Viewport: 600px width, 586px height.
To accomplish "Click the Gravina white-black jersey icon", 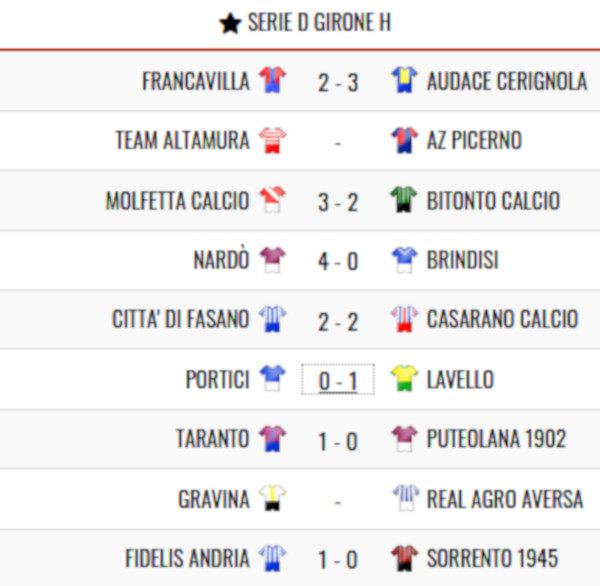I will (272, 498).
